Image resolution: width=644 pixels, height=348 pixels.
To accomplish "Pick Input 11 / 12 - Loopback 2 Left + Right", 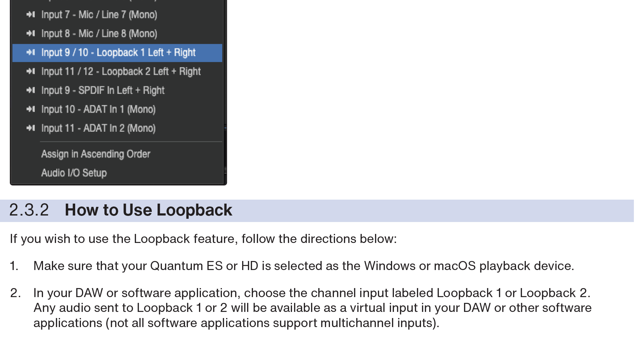I will pyautogui.click(x=121, y=71).
